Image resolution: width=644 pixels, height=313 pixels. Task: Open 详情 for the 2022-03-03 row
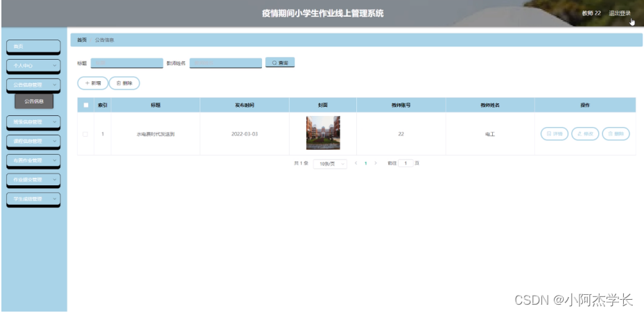coord(554,134)
